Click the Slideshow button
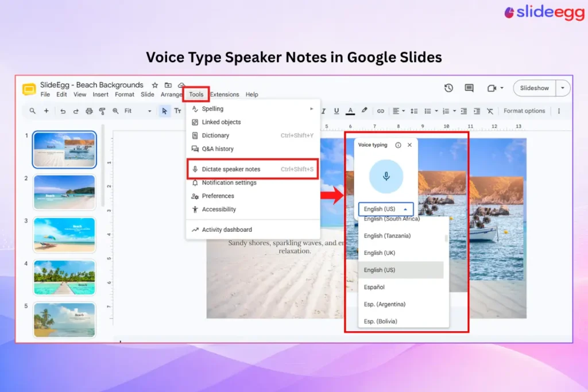Image resolution: width=588 pixels, height=392 pixels. 534,88
